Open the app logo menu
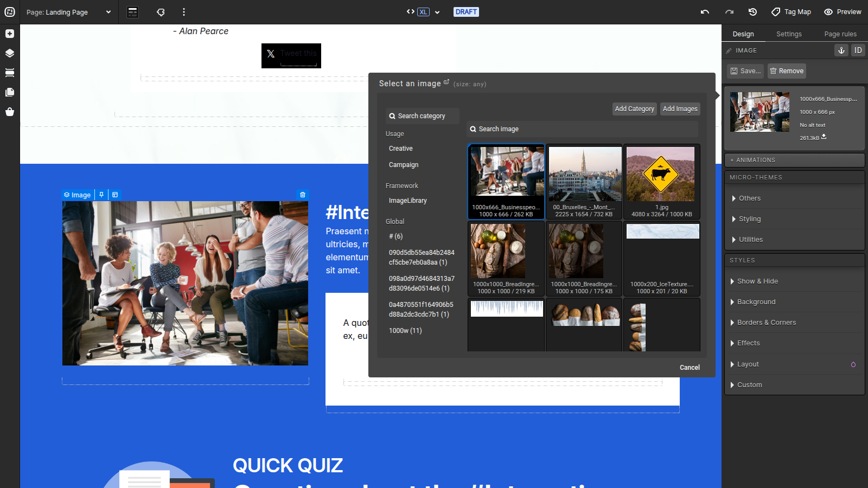Screen dimensions: 868x488 [x=10, y=12]
